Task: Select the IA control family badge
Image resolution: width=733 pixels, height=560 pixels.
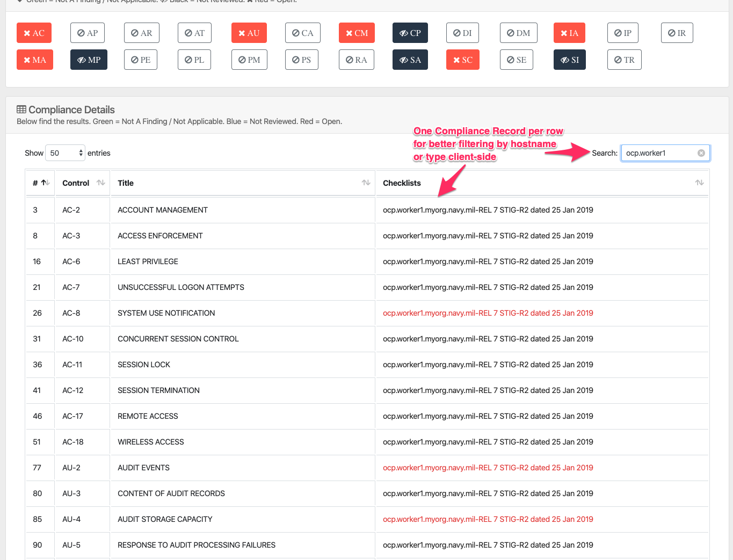Action: [x=569, y=33]
